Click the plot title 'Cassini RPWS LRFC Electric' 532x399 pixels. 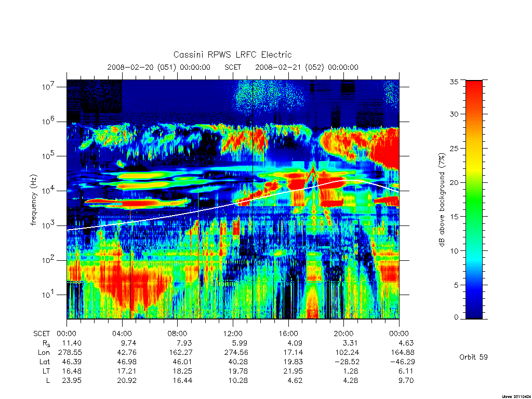tap(232, 55)
